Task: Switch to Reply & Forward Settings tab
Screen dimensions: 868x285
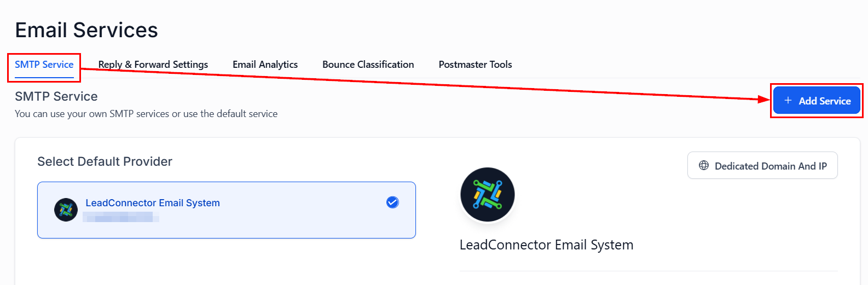Action: [153, 65]
